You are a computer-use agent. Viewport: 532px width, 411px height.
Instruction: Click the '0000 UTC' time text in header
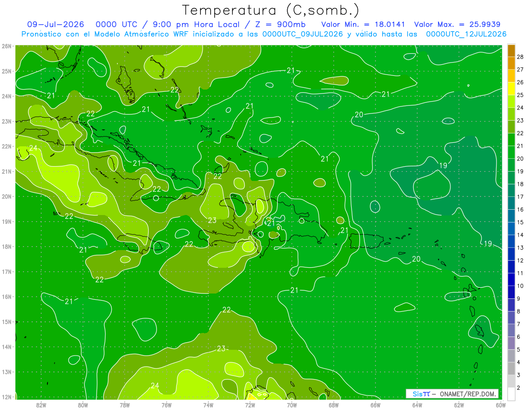pyautogui.click(x=117, y=24)
